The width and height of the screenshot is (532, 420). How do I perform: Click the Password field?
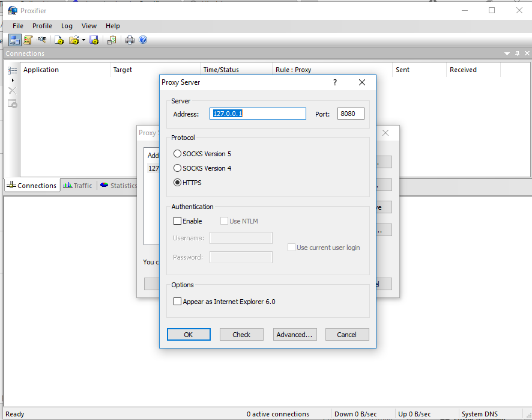pyautogui.click(x=241, y=257)
